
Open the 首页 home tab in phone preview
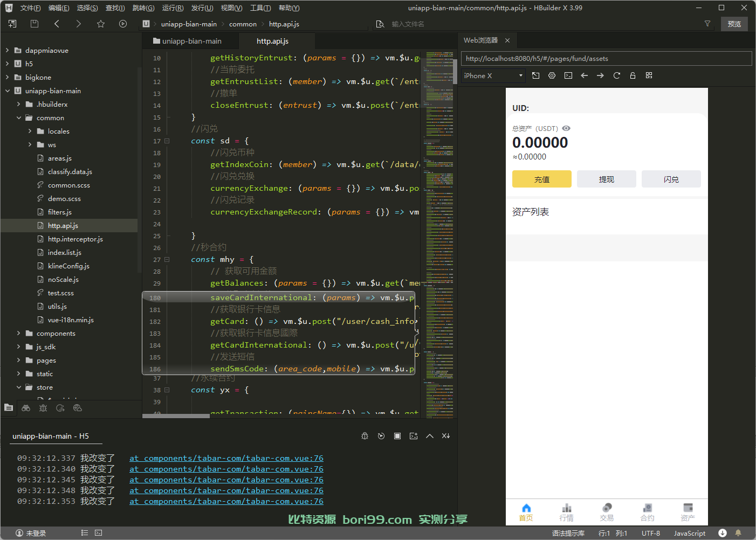click(526, 513)
